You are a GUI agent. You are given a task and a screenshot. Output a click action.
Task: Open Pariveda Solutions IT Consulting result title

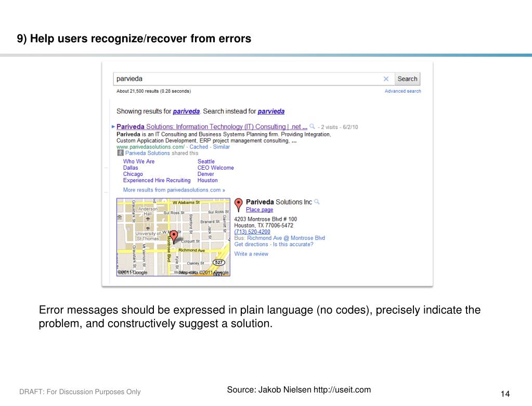click(x=212, y=126)
